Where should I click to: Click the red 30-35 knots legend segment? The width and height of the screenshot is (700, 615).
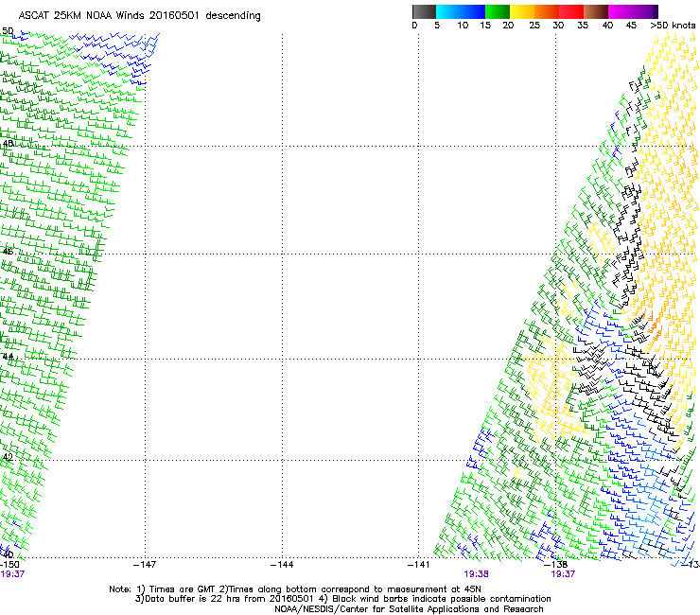tap(571, 11)
